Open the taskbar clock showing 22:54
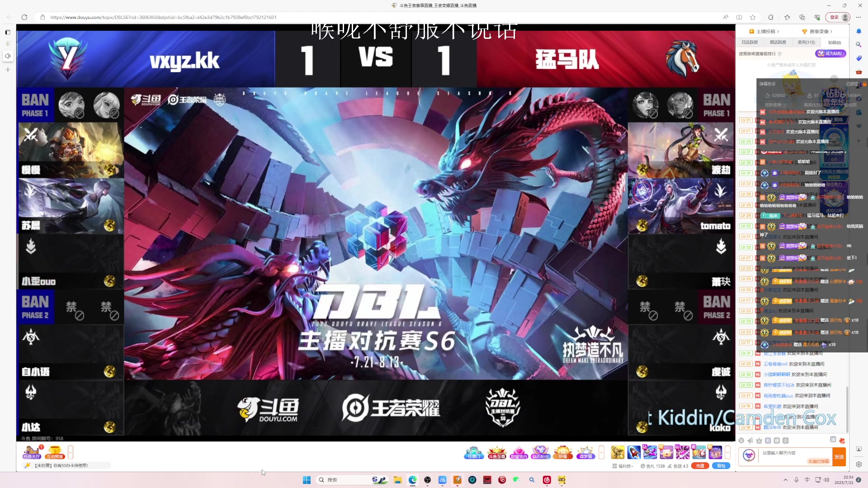 (844, 480)
